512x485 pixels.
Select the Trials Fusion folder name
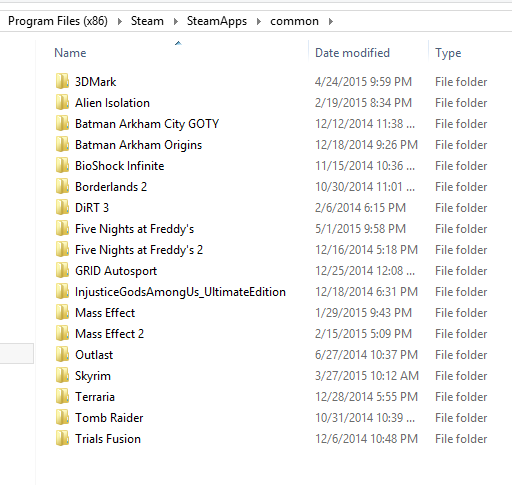(108, 439)
